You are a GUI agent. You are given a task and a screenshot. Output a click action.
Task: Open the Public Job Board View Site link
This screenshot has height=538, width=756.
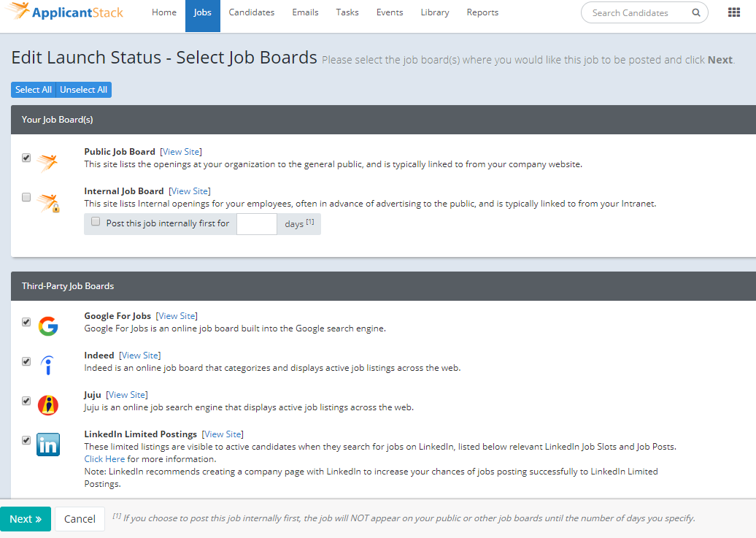click(180, 151)
